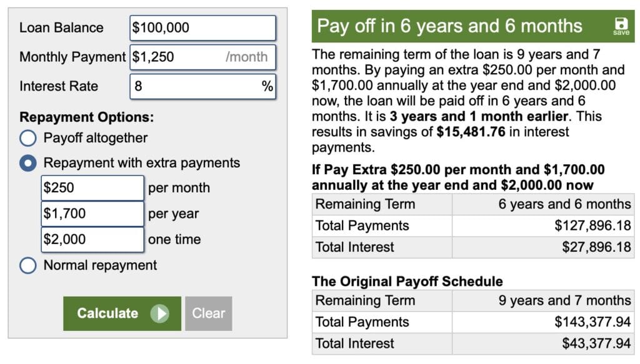Click the $27,896.18 total interest cell
Image resolution: width=640 pixels, height=364 pixels.
tap(596, 247)
